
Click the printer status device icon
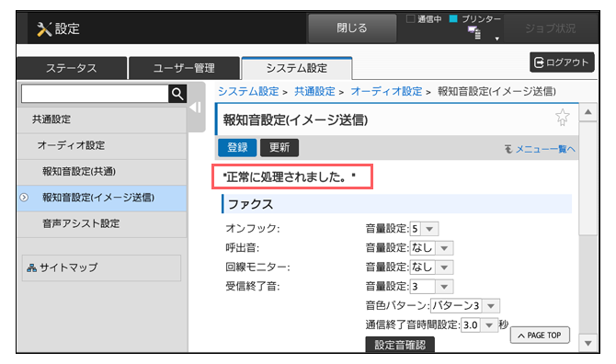coord(475,32)
